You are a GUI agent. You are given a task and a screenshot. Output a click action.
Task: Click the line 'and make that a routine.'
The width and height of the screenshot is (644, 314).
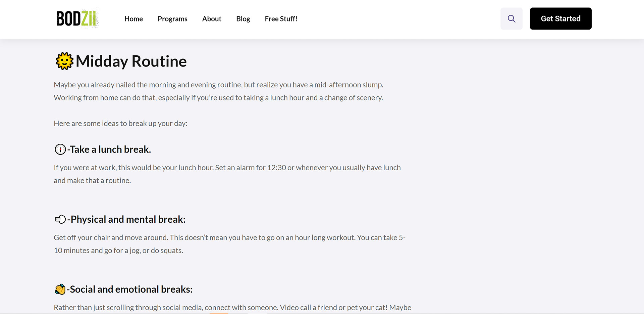point(92,180)
